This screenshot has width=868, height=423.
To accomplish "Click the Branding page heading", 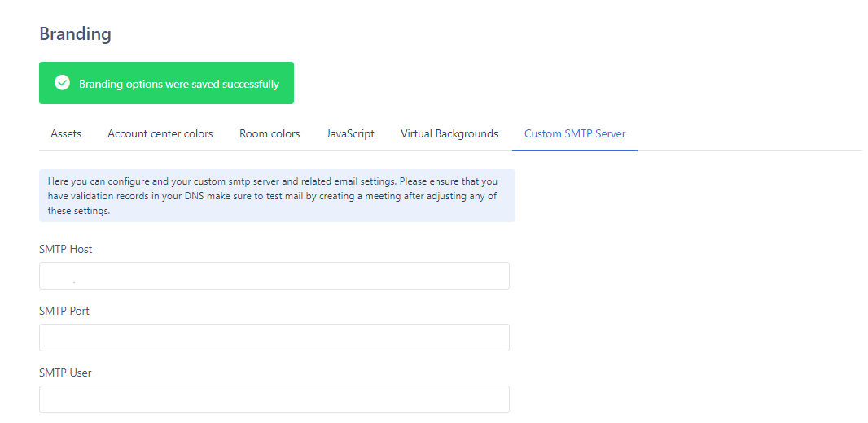I will [x=75, y=34].
